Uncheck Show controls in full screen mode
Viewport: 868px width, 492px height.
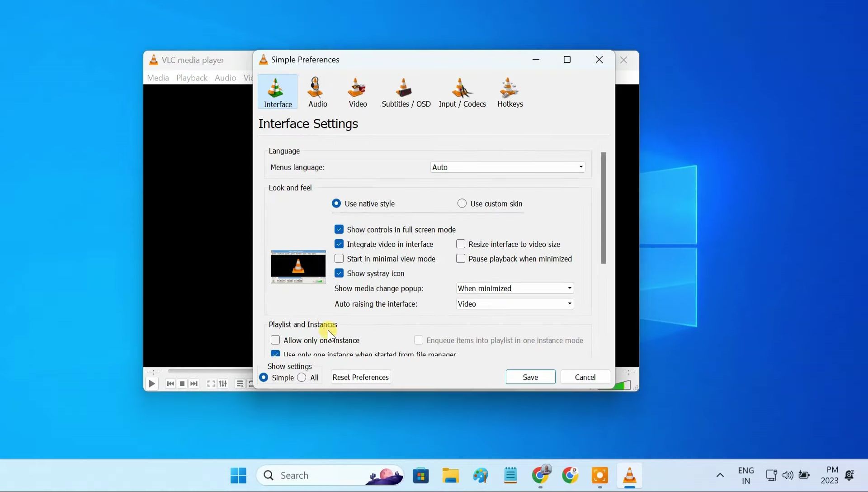coord(339,229)
